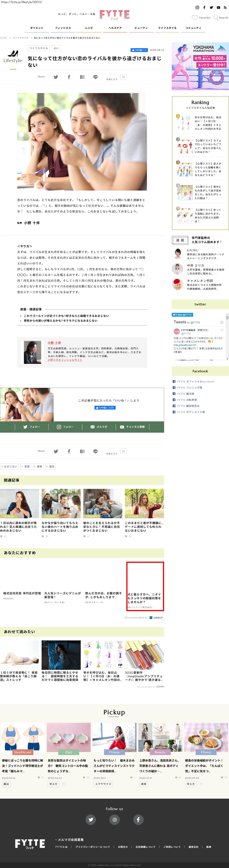Viewport: 229px width, 868px height.
Task: Click the Favorite heart icon in the header
Action: coord(195,18)
